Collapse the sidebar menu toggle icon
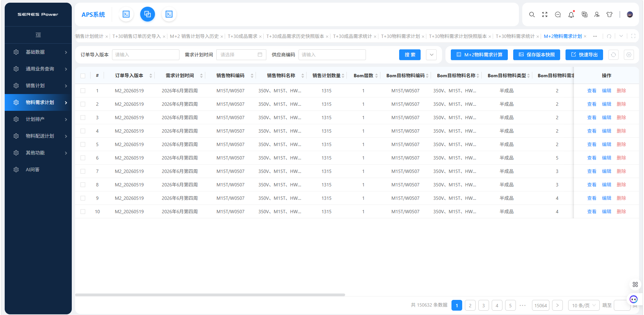 tap(38, 35)
